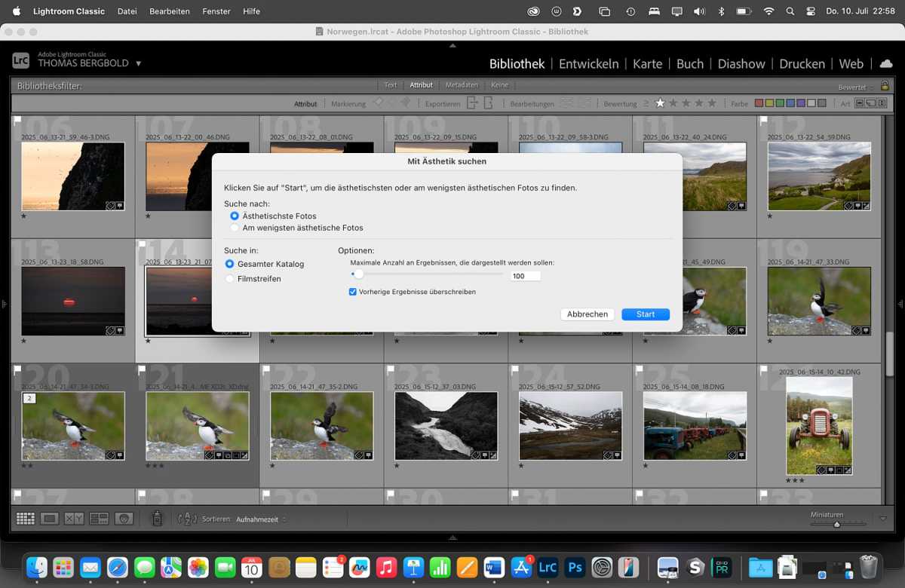The height and width of the screenshot is (588, 905).
Task: Open Spotlight search in the menu bar
Action: [x=790, y=11]
